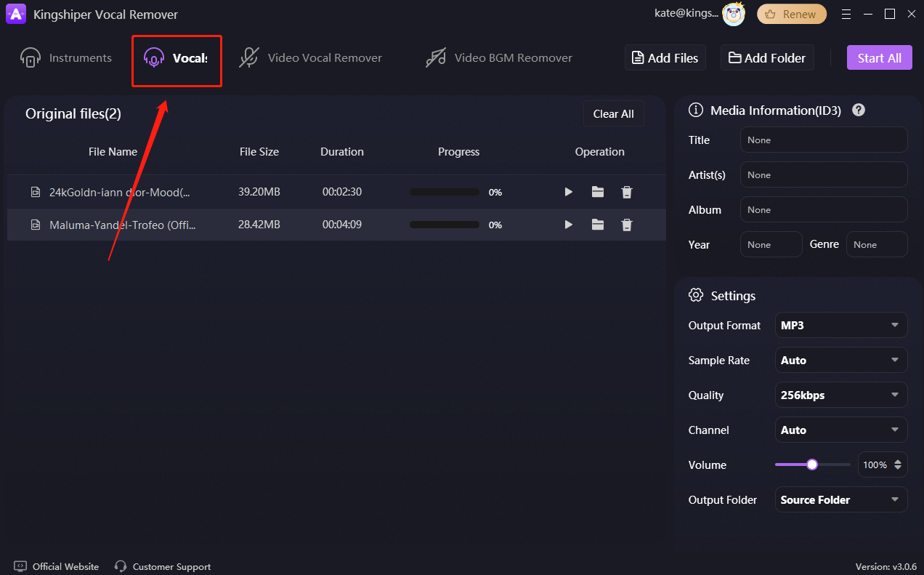Click the Renew button
This screenshot has width=924, height=575.
(792, 15)
